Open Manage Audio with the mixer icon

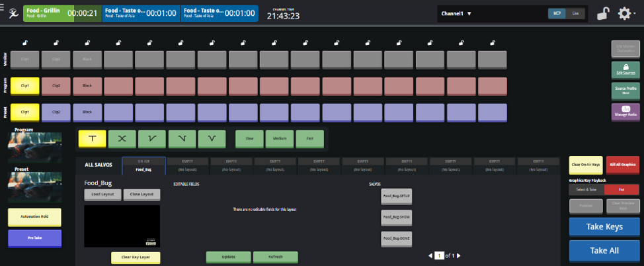[625, 111]
